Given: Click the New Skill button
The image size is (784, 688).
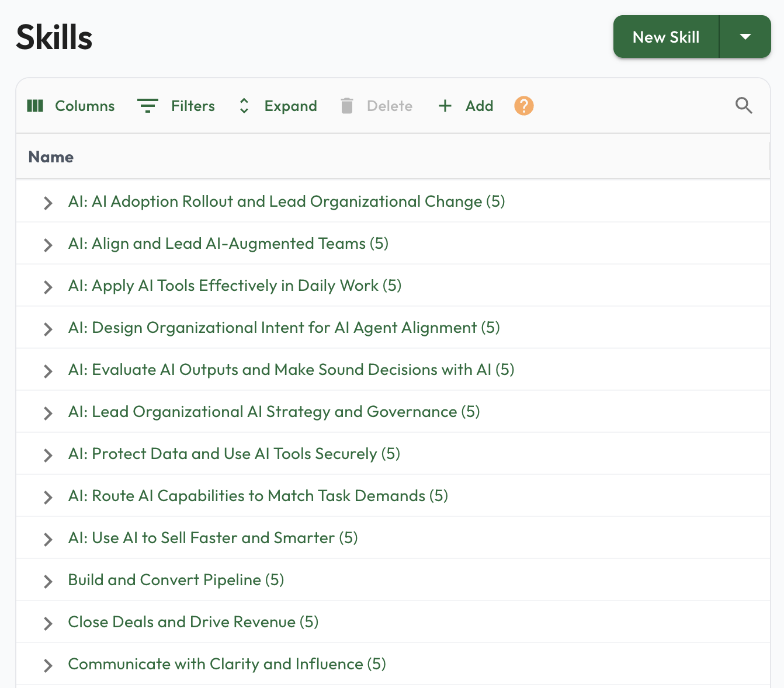Looking at the screenshot, I should point(665,37).
